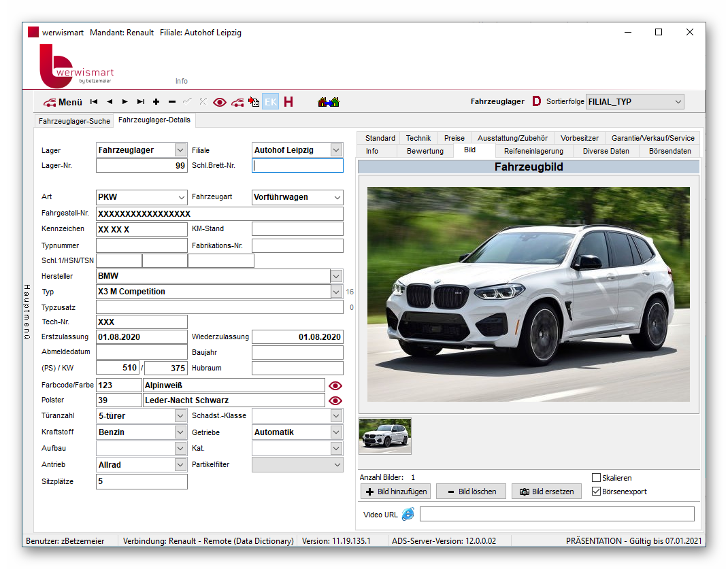Go to previous record arrow

point(110,101)
